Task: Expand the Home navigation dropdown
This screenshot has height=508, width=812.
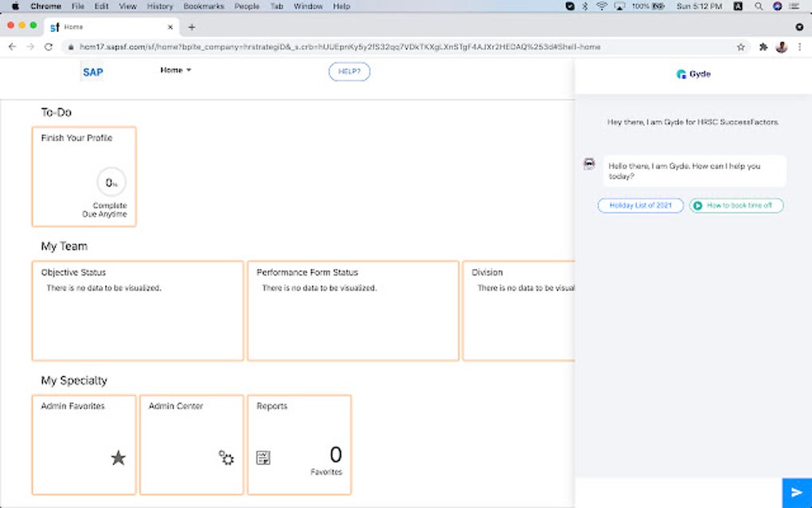Action: (x=176, y=70)
